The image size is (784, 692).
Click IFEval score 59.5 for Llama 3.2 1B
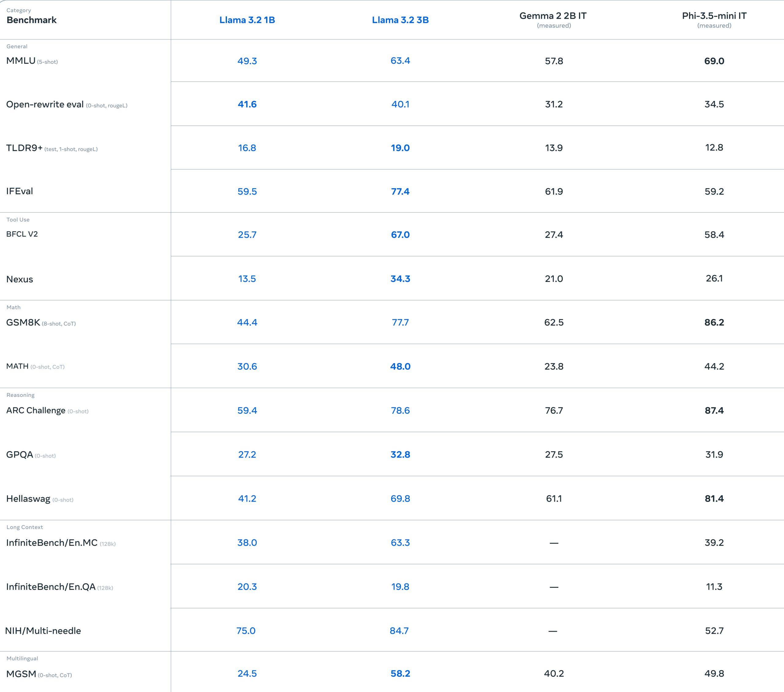(247, 191)
